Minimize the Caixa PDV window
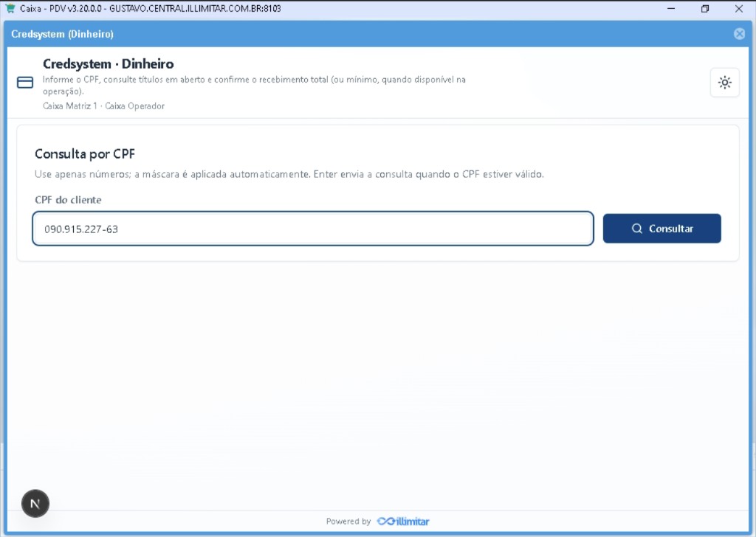 tap(671, 9)
